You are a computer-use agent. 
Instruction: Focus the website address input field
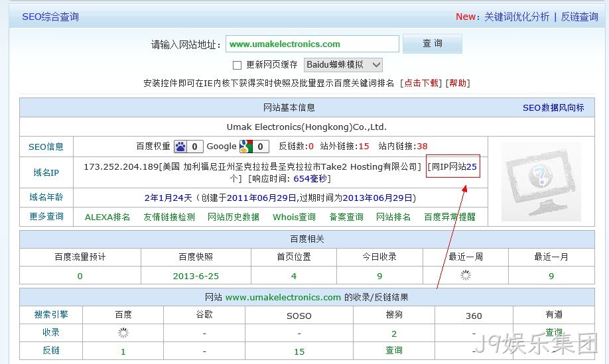(x=312, y=44)
